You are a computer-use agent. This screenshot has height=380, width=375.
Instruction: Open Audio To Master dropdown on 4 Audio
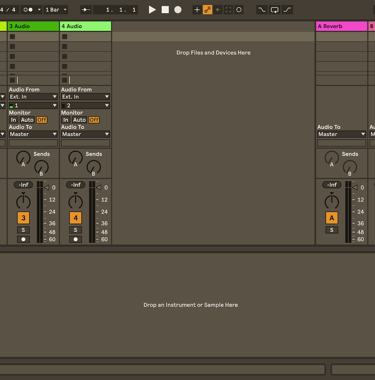tap(86, 134)
